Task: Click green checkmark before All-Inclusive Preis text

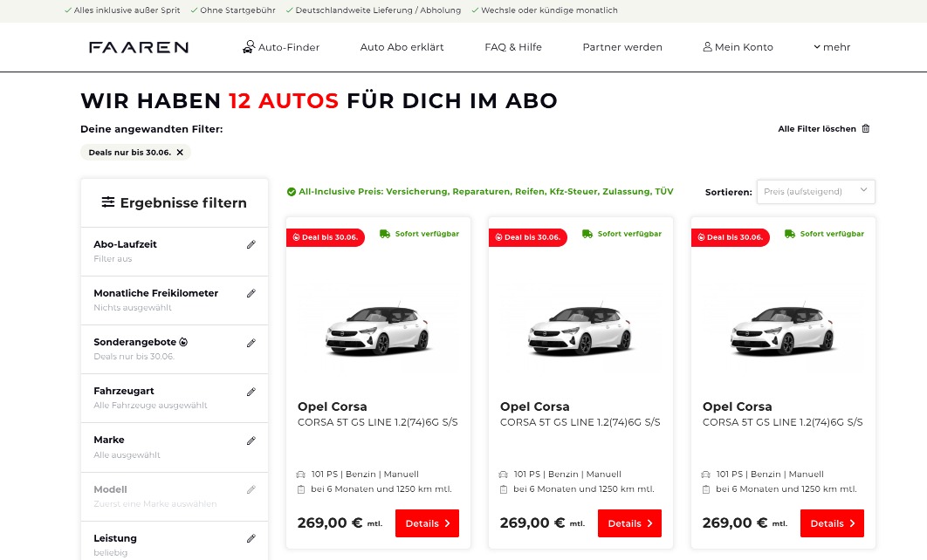Action: [x=292, y=191]
